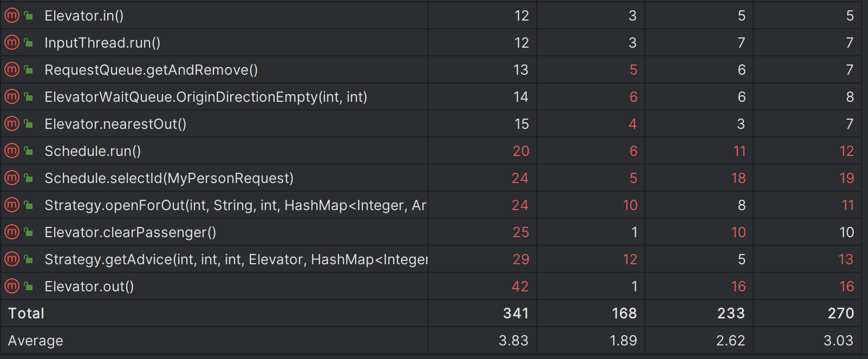
Task: Click the method icon beside InputThread.run()
Action: click(x=12, y=43)
